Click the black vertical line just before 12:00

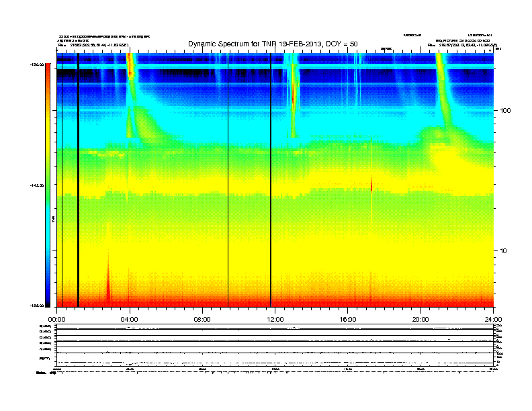tap(271, 180)
